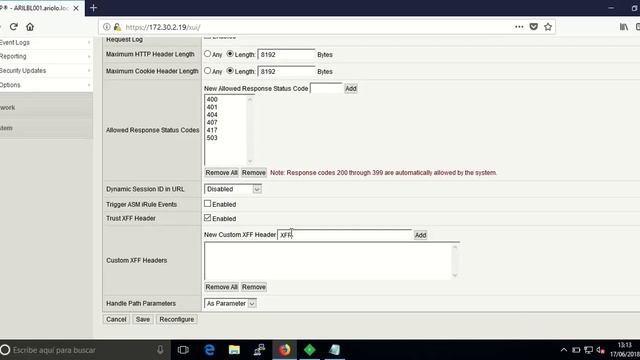Viewport: 640px width, 360px height.
Task: Close the ARILBL001 browser tab
Action: coord(76,8)
